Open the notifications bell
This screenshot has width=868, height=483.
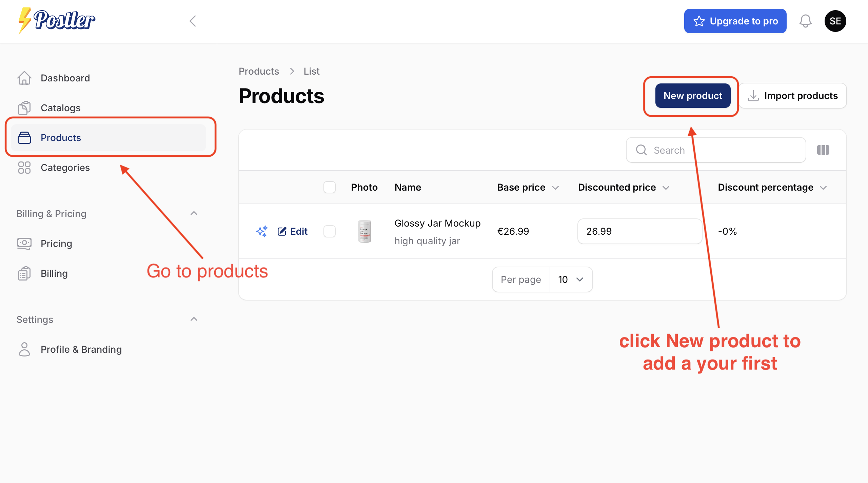[806, 21]
